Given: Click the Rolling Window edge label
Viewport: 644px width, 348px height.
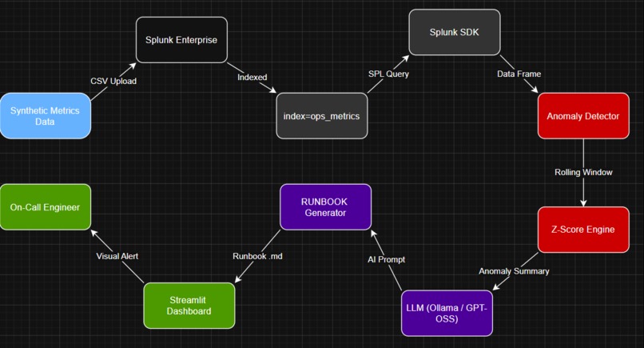Looking at the screenshot, I should click(583, 172).
